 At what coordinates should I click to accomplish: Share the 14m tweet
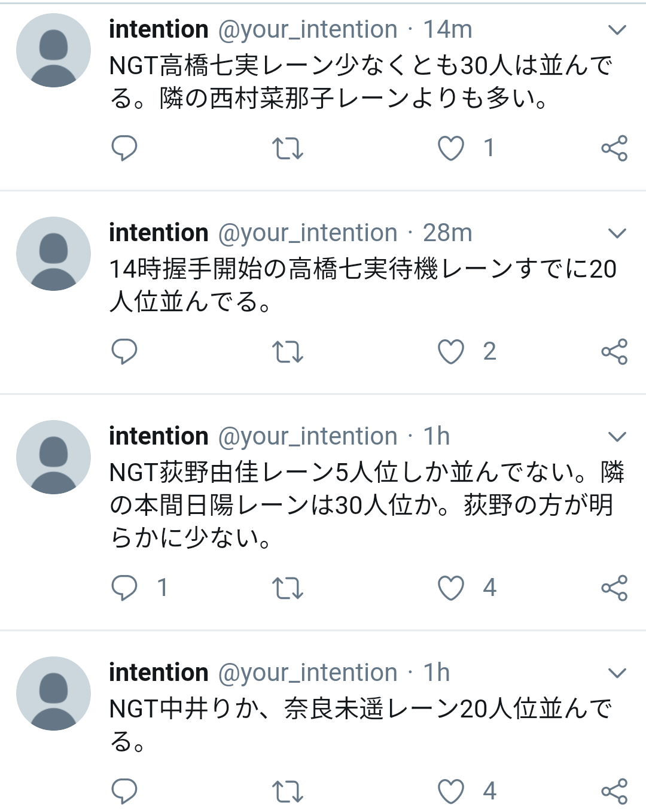coord(614,148)
